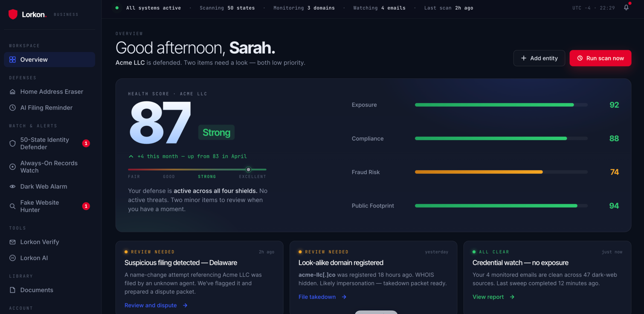Click the Exposure score 92

point(614,105)
